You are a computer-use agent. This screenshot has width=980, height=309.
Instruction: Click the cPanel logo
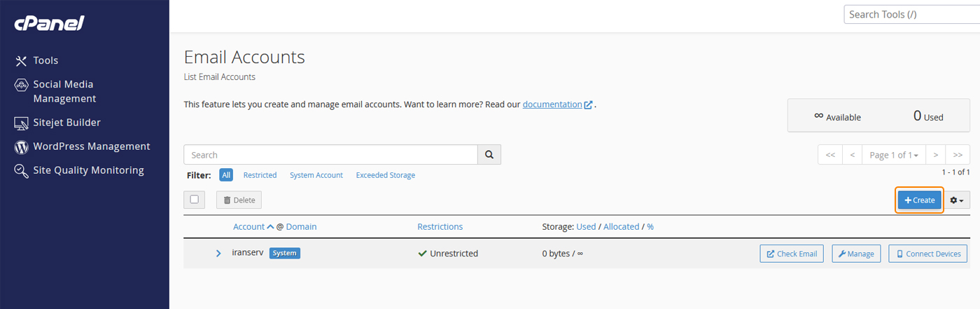[49, 24]
